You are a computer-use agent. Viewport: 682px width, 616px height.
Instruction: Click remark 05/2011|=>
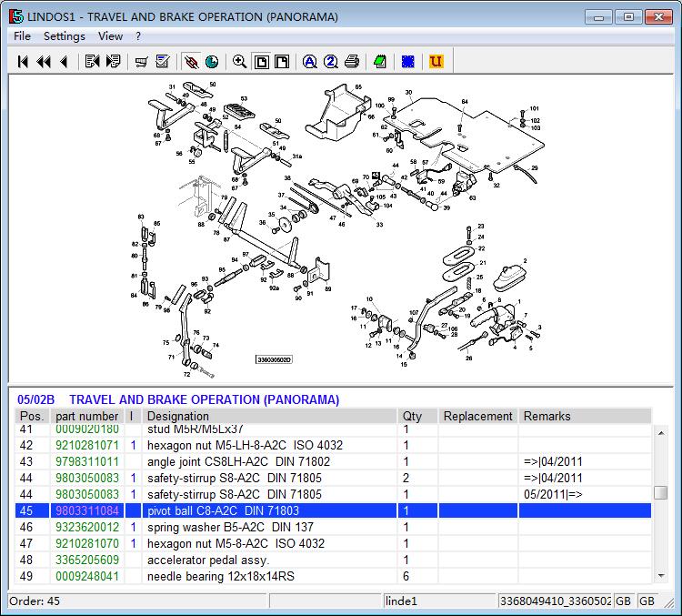[553, 495]
